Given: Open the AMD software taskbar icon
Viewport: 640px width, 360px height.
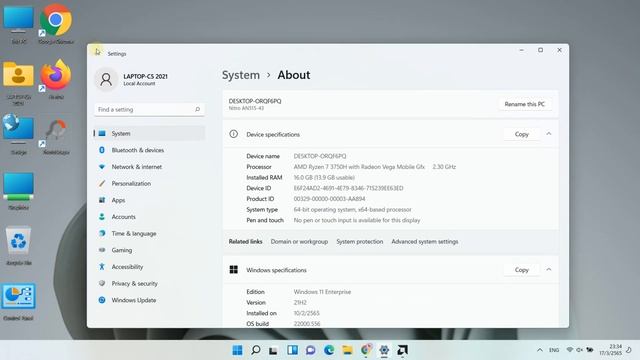Looking at the screenshot, I should click(x=402, y=350).
